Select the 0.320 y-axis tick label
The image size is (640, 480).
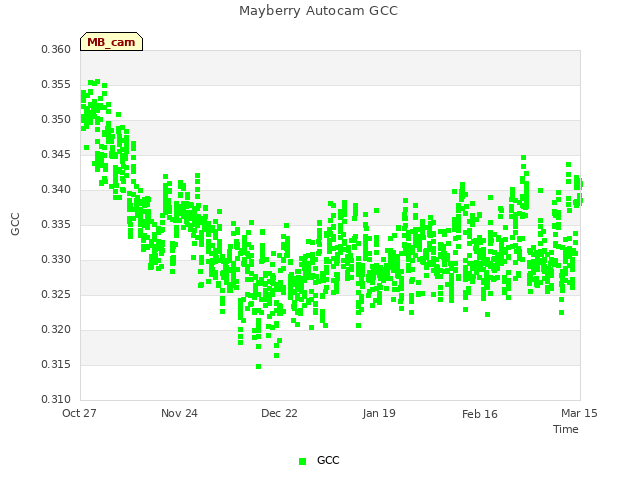(56, 329)
